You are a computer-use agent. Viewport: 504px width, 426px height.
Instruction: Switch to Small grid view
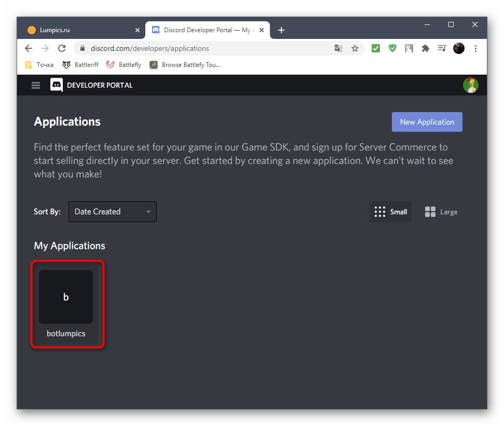(390, 212)
